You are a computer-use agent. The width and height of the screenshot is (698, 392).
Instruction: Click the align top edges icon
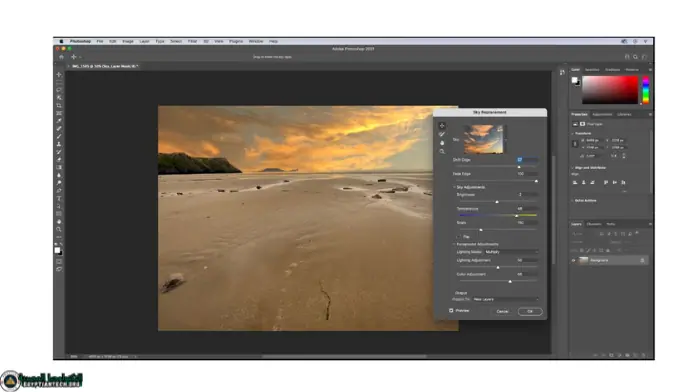click(606, 182)
